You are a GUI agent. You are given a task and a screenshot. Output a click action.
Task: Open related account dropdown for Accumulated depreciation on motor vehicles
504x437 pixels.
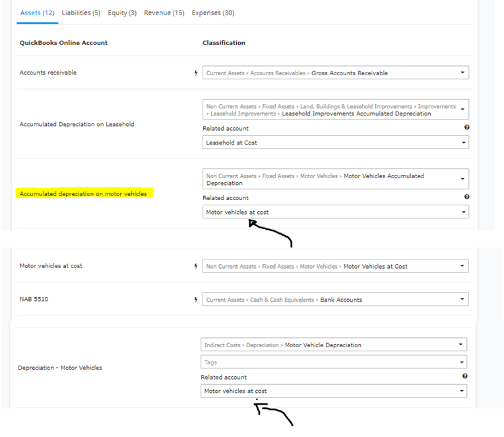tap(336, 212)
